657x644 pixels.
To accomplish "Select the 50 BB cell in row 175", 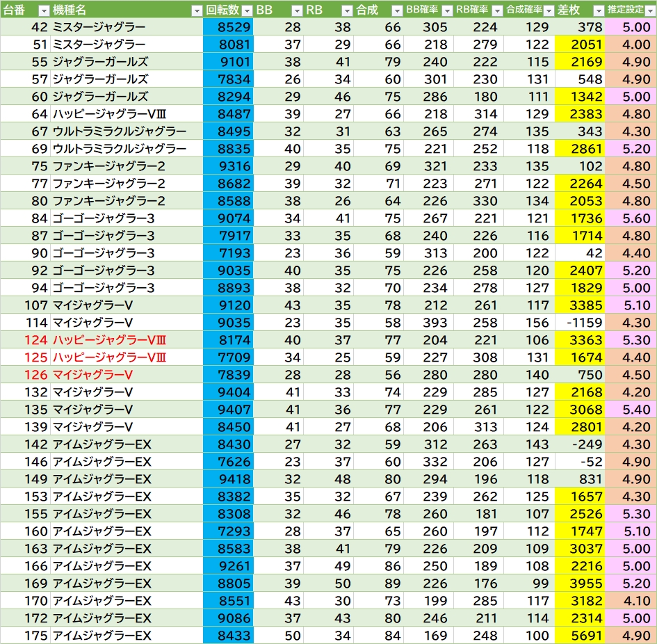I will 279,636.
